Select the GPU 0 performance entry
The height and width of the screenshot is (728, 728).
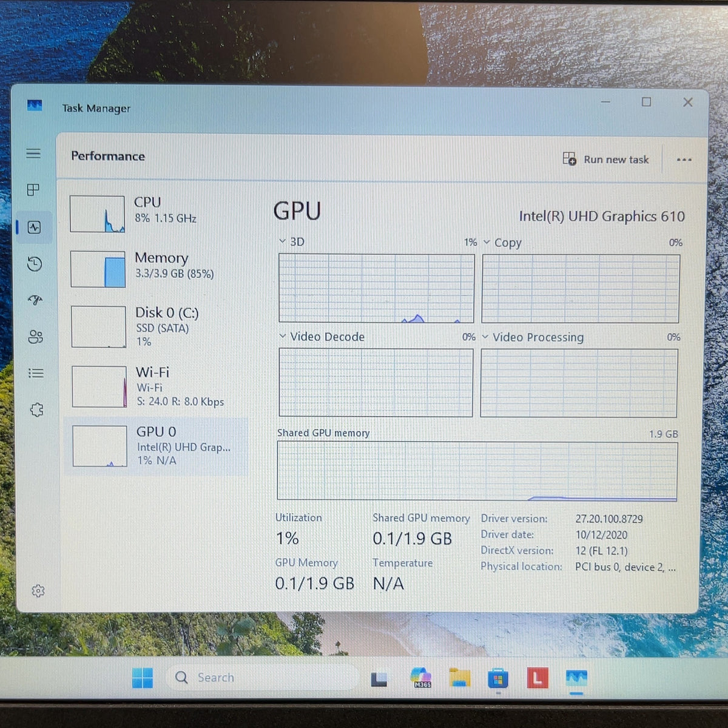pos(157,446)
